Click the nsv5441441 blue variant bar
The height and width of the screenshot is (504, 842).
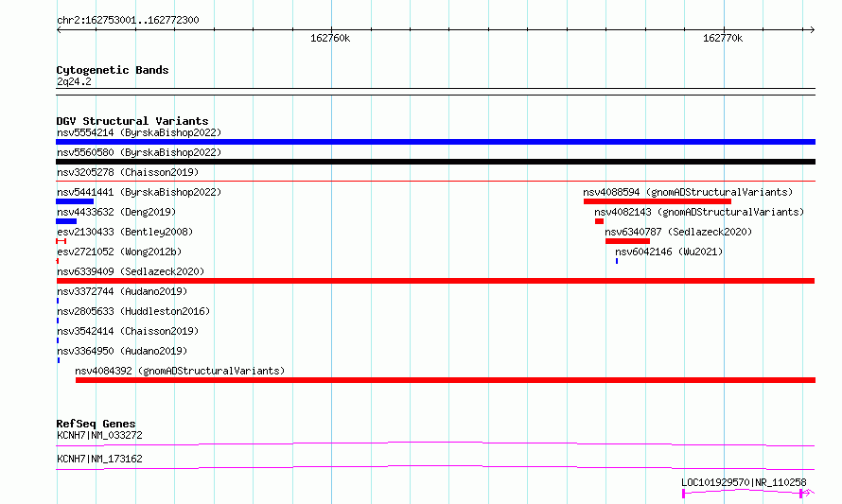pos(75,201)
